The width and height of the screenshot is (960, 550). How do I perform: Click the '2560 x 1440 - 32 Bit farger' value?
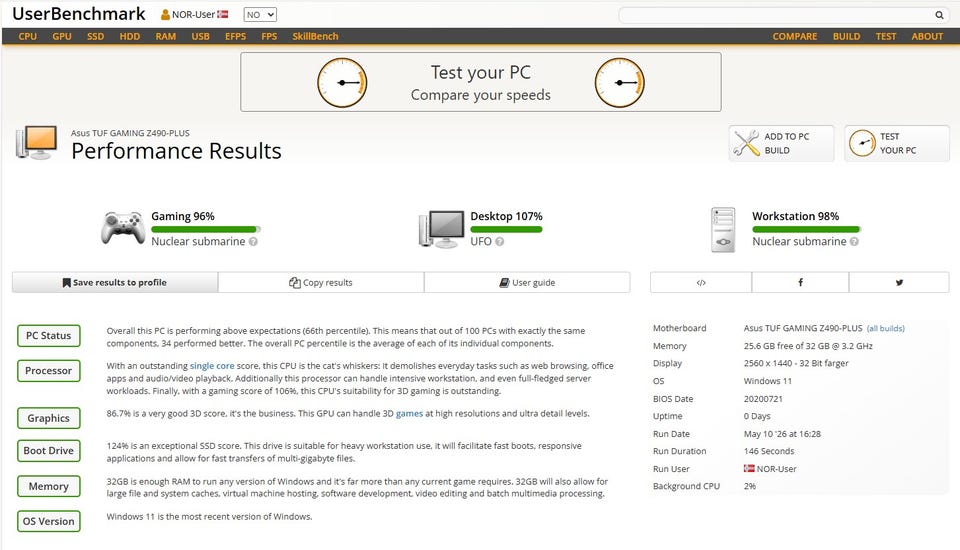click(x=796, y=363)
